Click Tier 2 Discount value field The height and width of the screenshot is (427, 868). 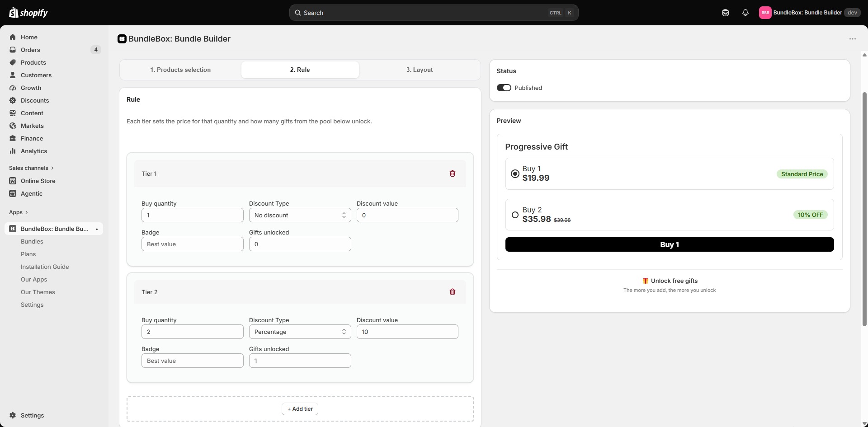[x=407, y=332]
